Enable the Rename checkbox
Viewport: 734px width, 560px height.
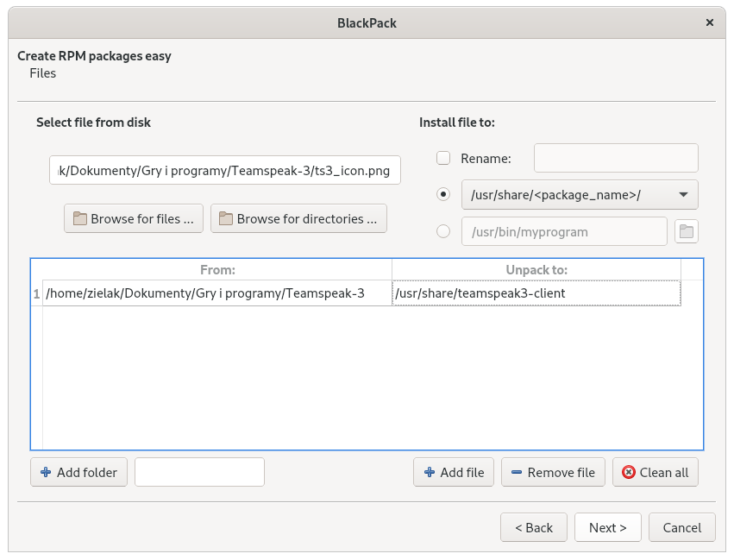tap(443, 158)
